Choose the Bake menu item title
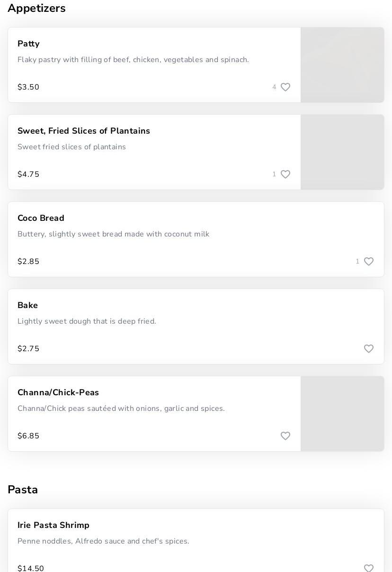Screen dimensions: 392x572 tap(27, 306)
